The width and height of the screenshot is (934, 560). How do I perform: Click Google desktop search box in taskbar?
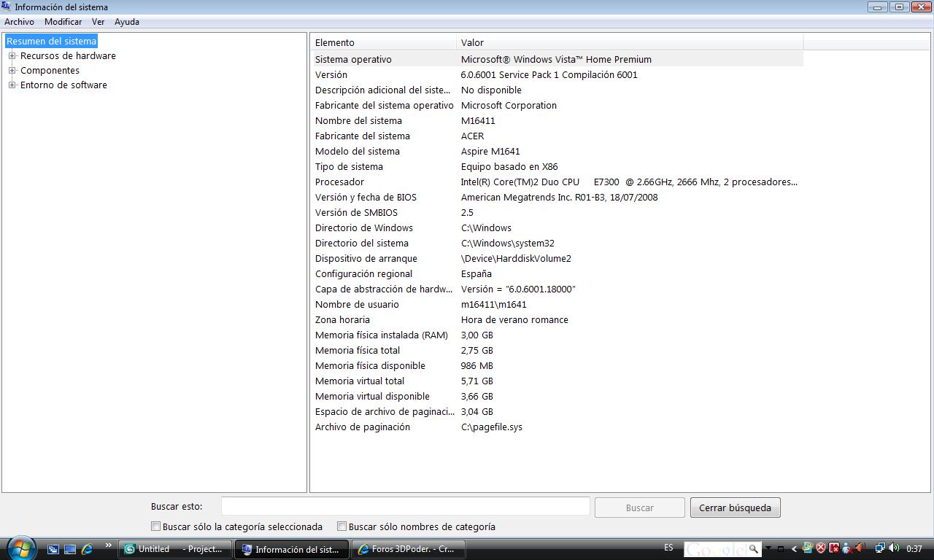(714, 549)
